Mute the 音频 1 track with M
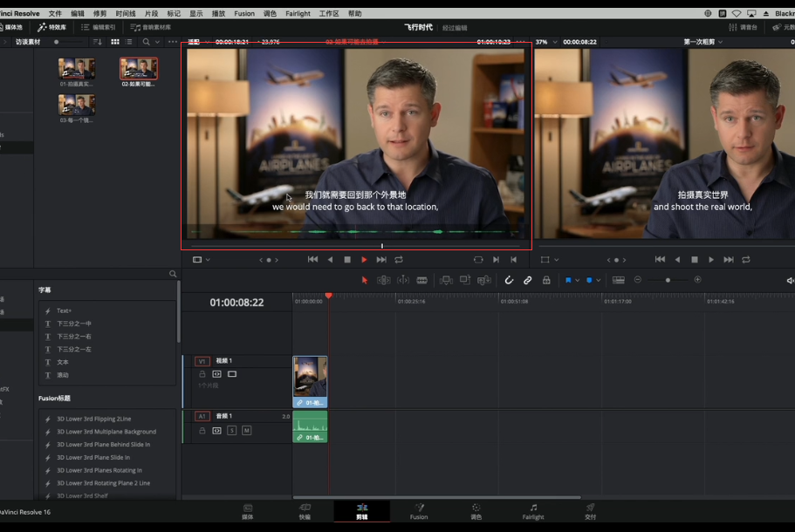Screen dimensions: 795x532 pos(247,431)
